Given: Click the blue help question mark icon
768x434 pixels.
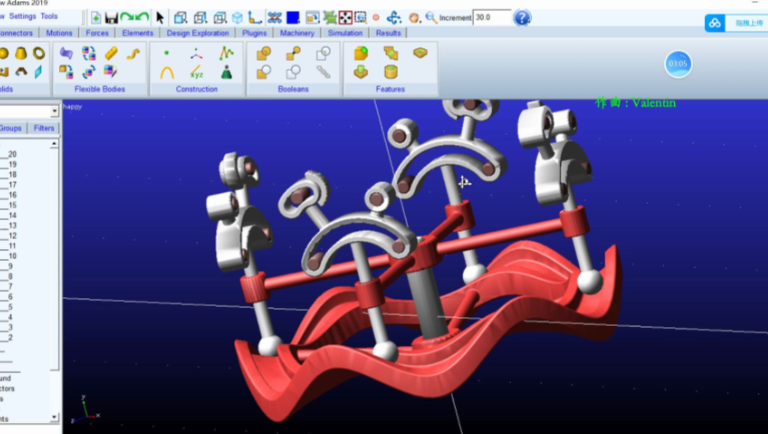Looking at the screenshot, I should (x=522, y=17).
